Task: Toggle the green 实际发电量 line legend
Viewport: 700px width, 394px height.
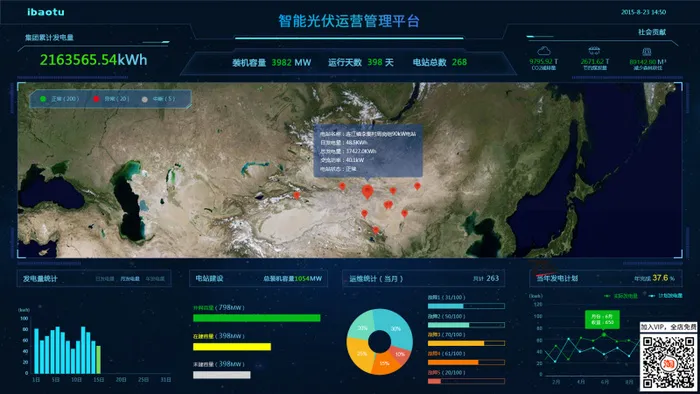Action: [x=621, y=296]
